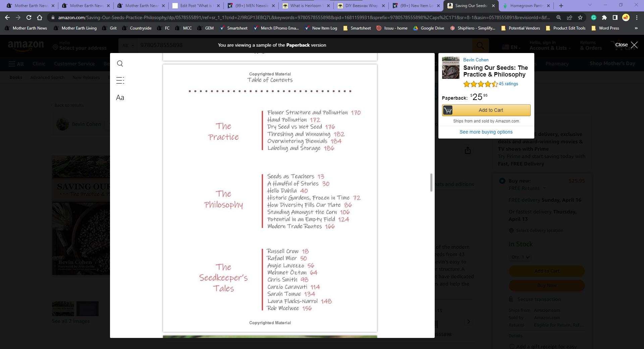
Task: Open Bevin Cohen link in the sample panel
Action: (x=476, y=60)
